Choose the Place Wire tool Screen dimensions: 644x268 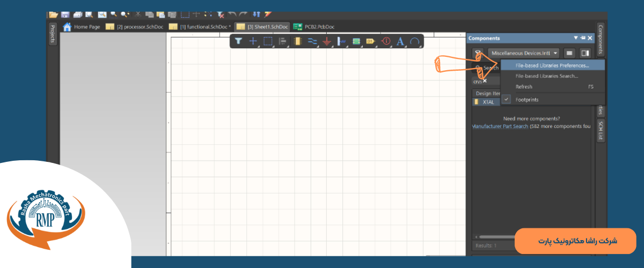(312, 41)
